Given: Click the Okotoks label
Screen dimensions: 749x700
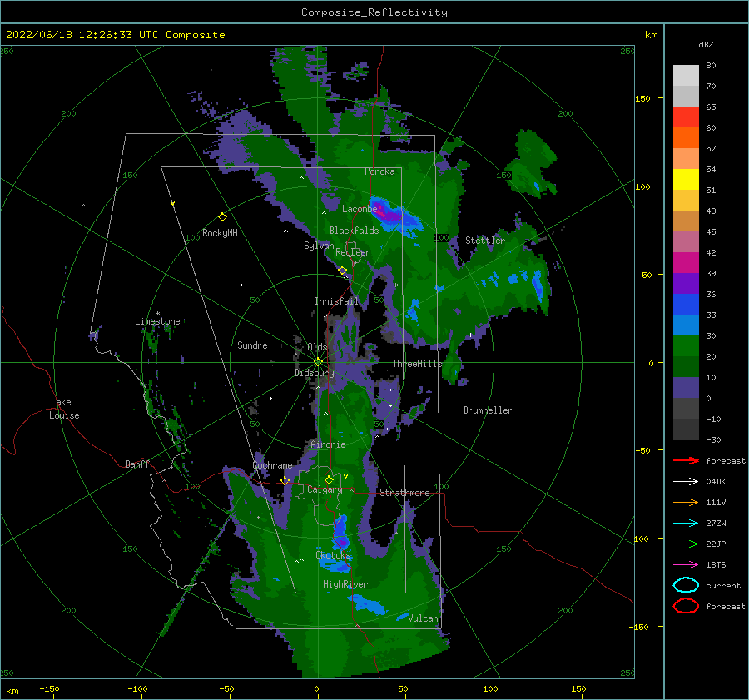Looking at the screenshot, I should [334, 555].
